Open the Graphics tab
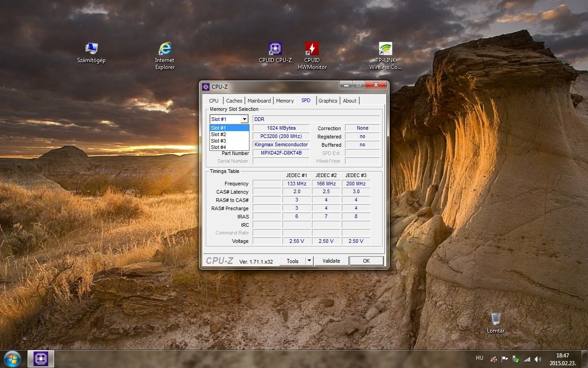 [x=328, y=101]
